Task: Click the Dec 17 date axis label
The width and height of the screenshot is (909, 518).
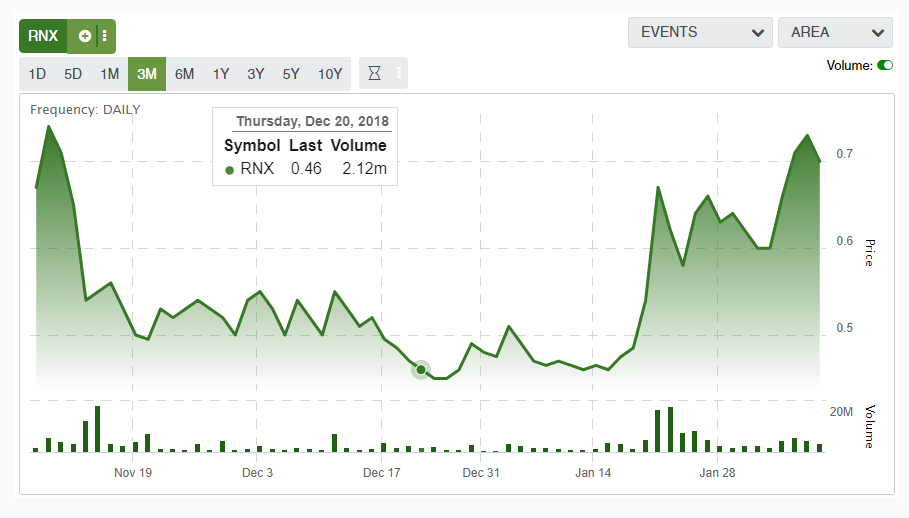Action: tap(381, 473)
